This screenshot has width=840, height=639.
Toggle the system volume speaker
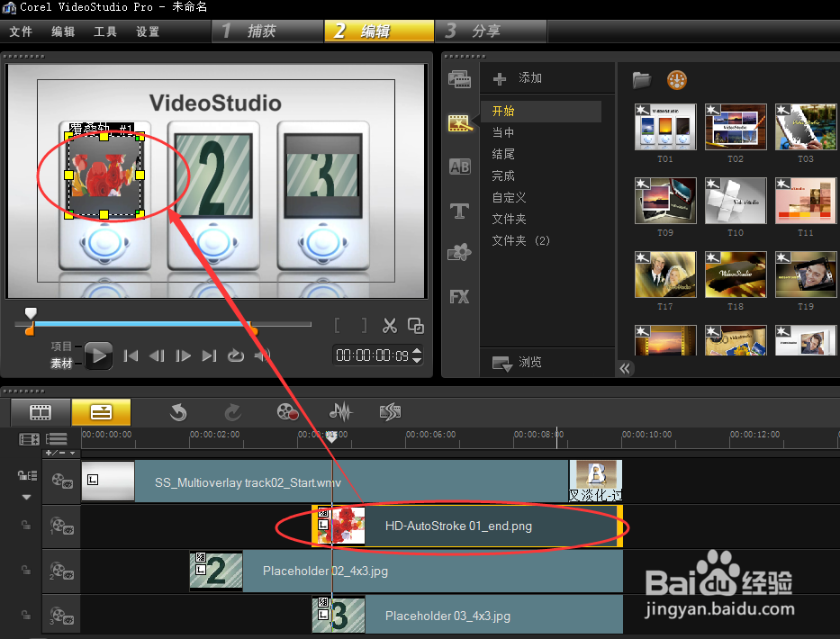262,355
